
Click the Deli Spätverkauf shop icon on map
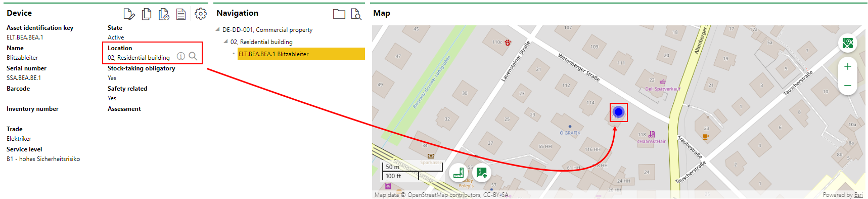point(663,82)
